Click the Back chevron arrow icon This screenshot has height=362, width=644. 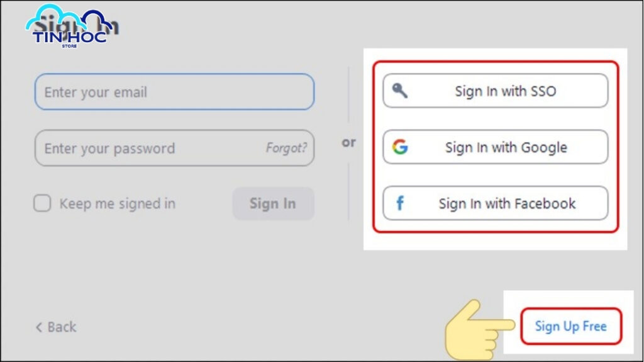tap(39, 327)
